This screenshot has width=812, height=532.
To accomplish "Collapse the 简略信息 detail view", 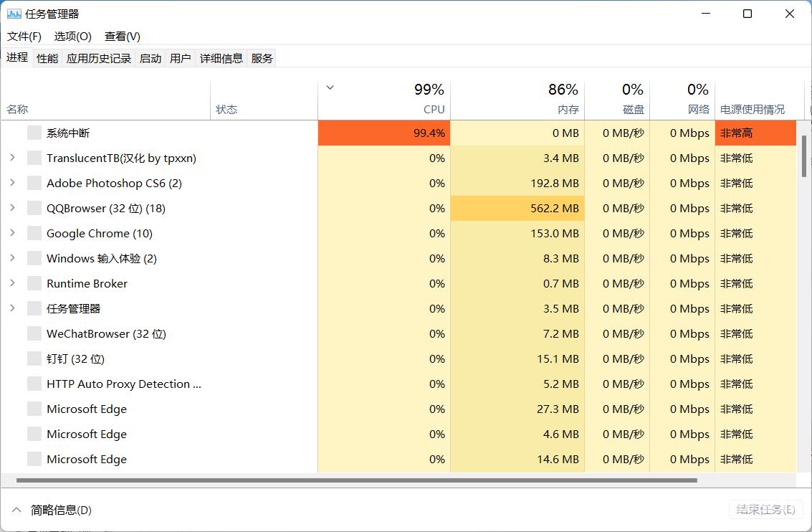I will [x=17, y=510].
